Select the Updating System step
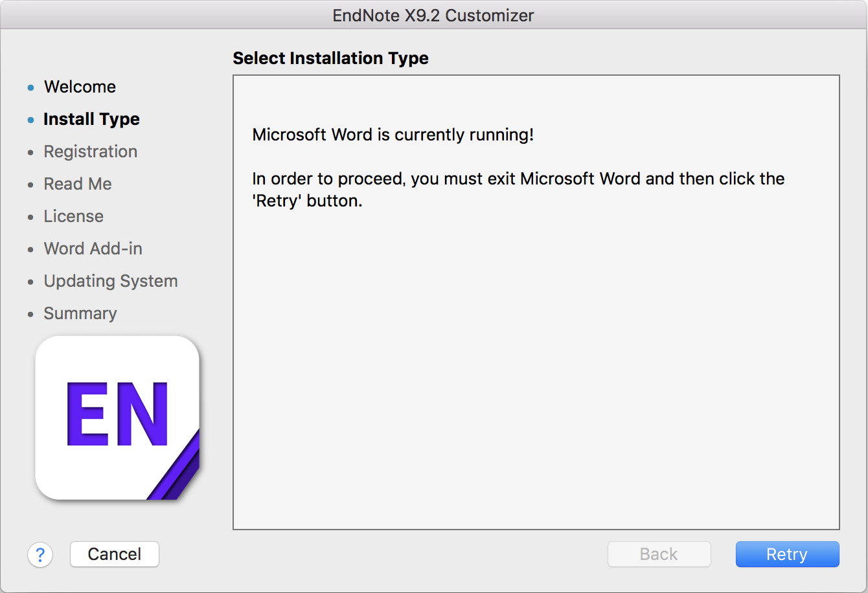 tap(111, 281)
